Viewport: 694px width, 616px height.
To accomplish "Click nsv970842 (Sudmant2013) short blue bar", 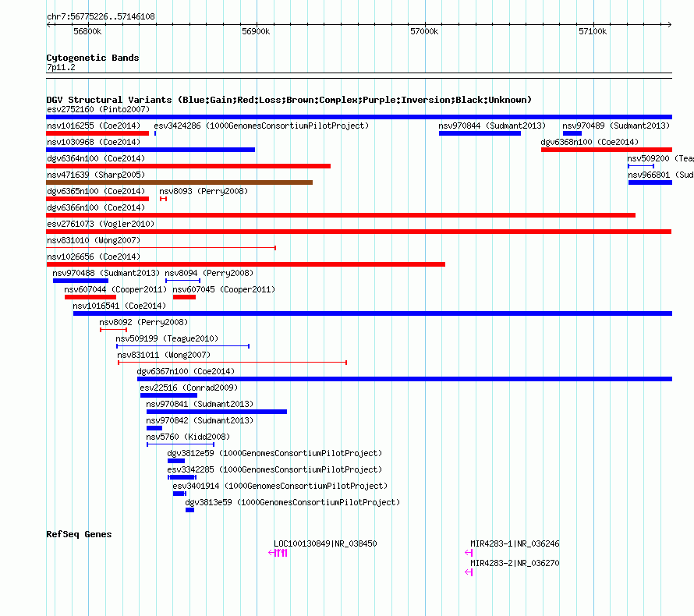I will pos(154,428).
